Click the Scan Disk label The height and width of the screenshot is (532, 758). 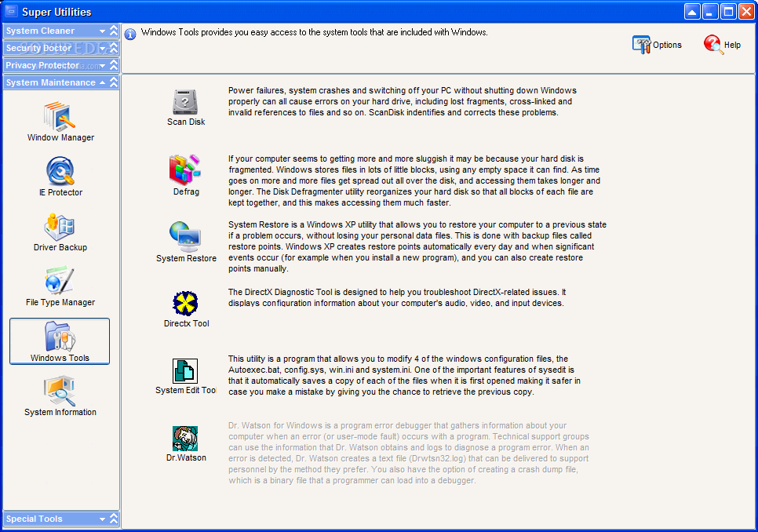click(186, 122)
